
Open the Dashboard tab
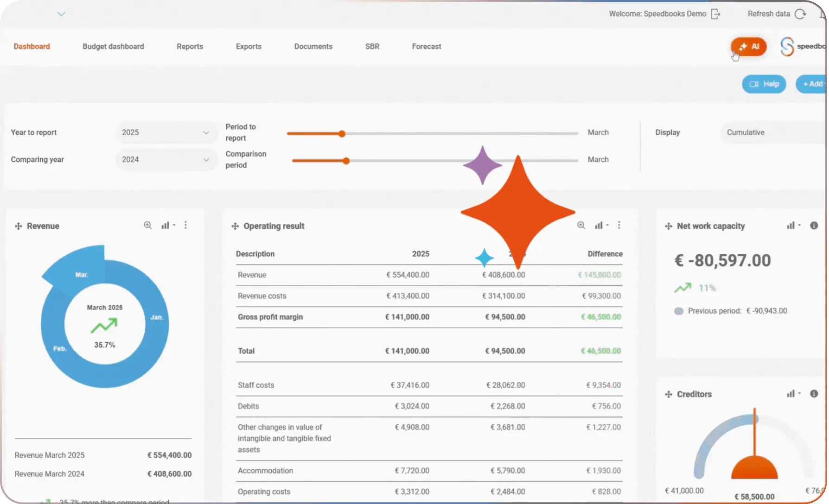click(x=32, y=46)
